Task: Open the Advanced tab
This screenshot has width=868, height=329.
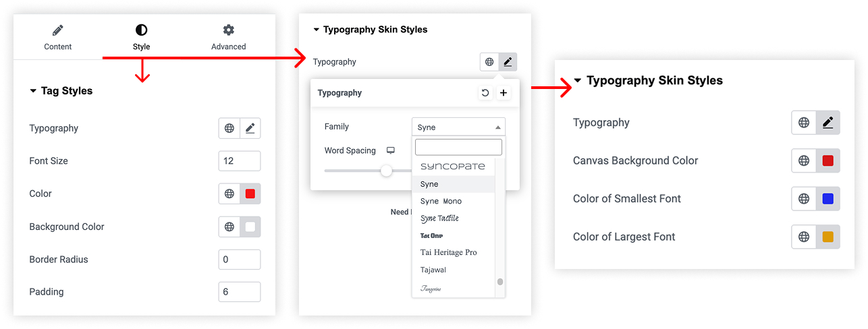Action: [x=228, y=37]
